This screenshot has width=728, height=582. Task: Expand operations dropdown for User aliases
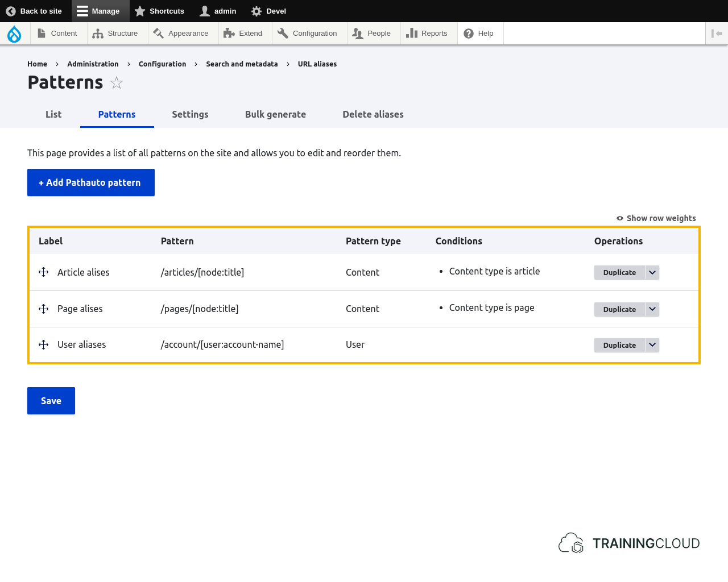[x=652, y=345]
